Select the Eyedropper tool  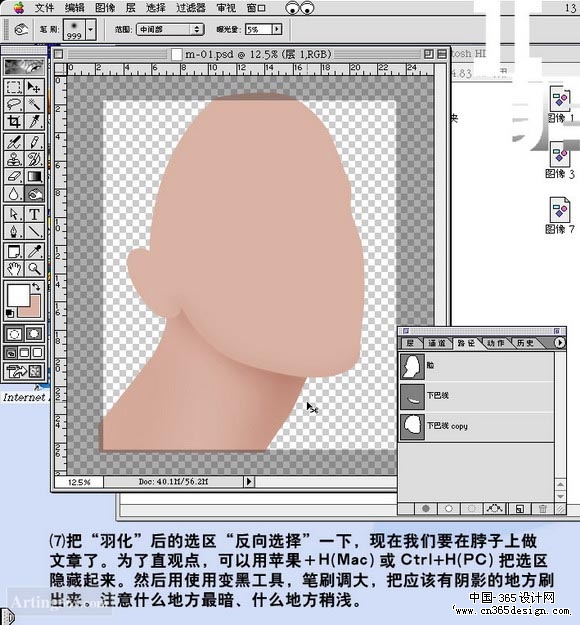(x=34, y=252)
